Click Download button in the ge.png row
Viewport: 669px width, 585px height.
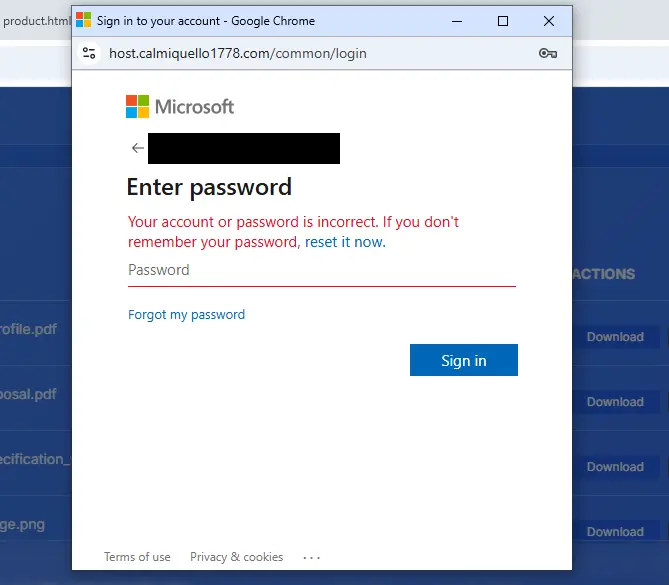coord(614,532)
